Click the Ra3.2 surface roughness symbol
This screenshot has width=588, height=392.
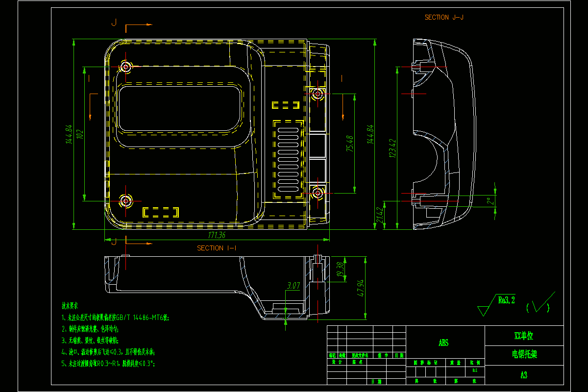[x=496, y=306]
